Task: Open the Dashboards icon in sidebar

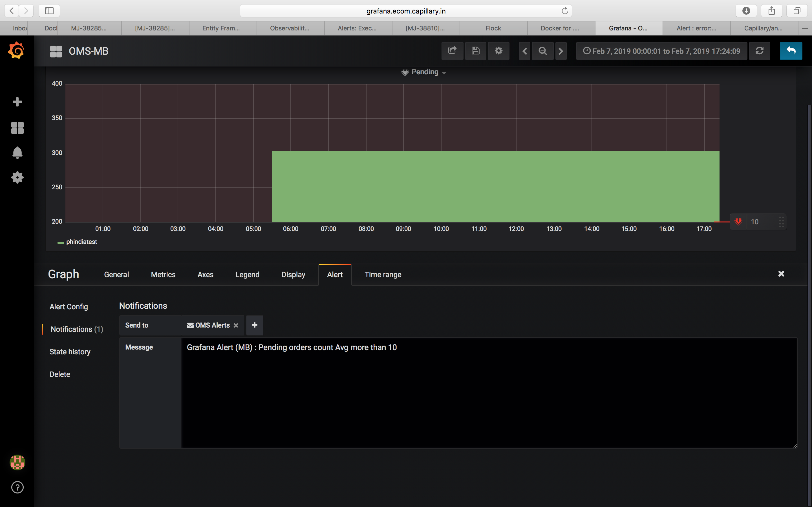Action: [17, 128]
